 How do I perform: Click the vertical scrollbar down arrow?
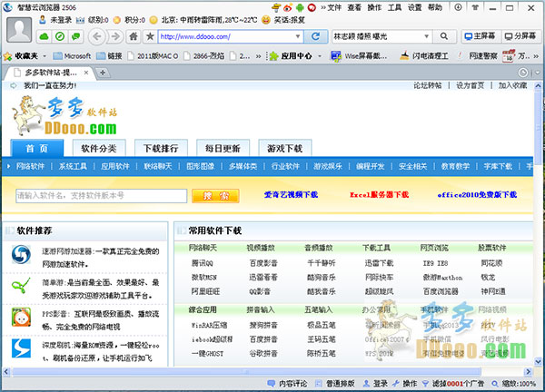point(538,362)
